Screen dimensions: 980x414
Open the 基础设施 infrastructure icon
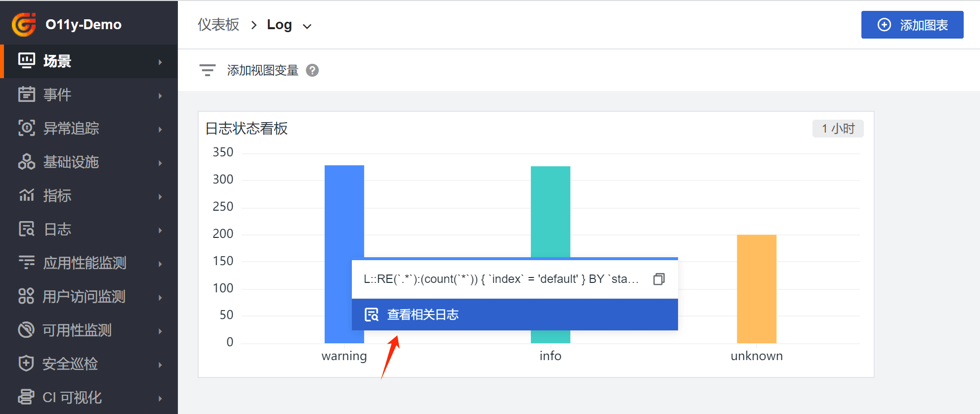tap(26, 162)
